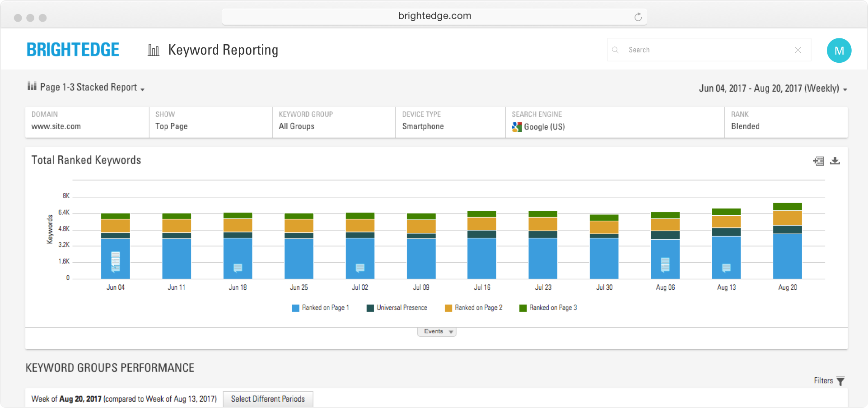Click the event note on Aug 06 bar
868x408 pixels.
tap(665, 264)
